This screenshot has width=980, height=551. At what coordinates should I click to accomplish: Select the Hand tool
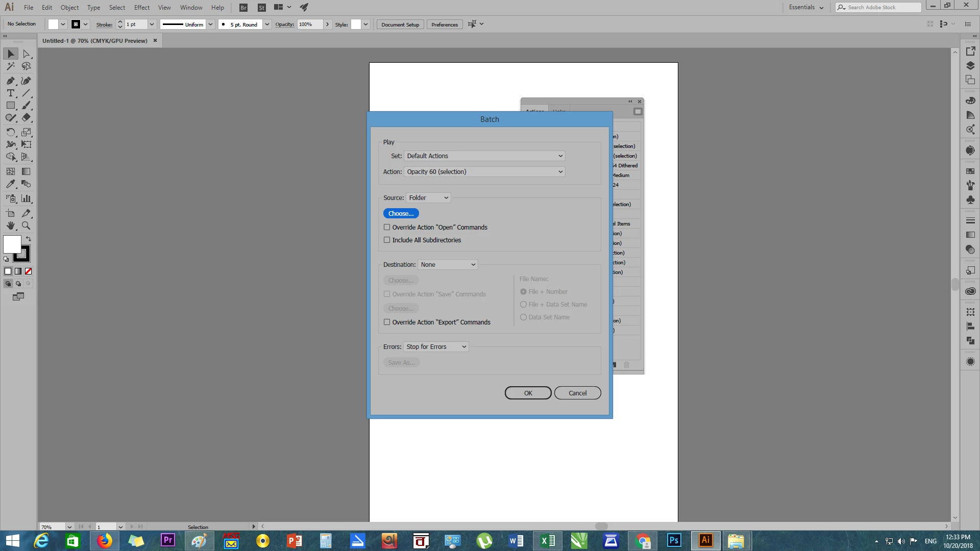tap(10, 226)
